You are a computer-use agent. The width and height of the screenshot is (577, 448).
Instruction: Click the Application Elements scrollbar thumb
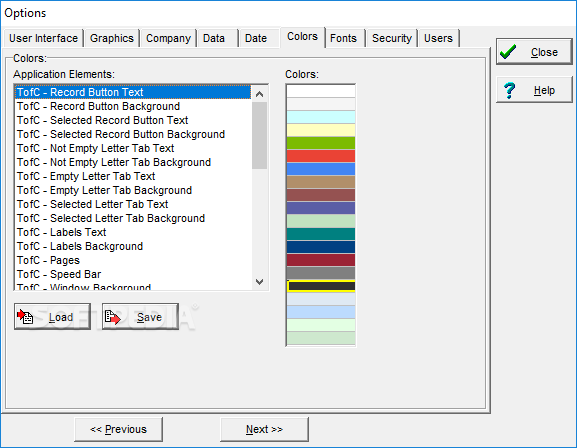click(259, 135)
